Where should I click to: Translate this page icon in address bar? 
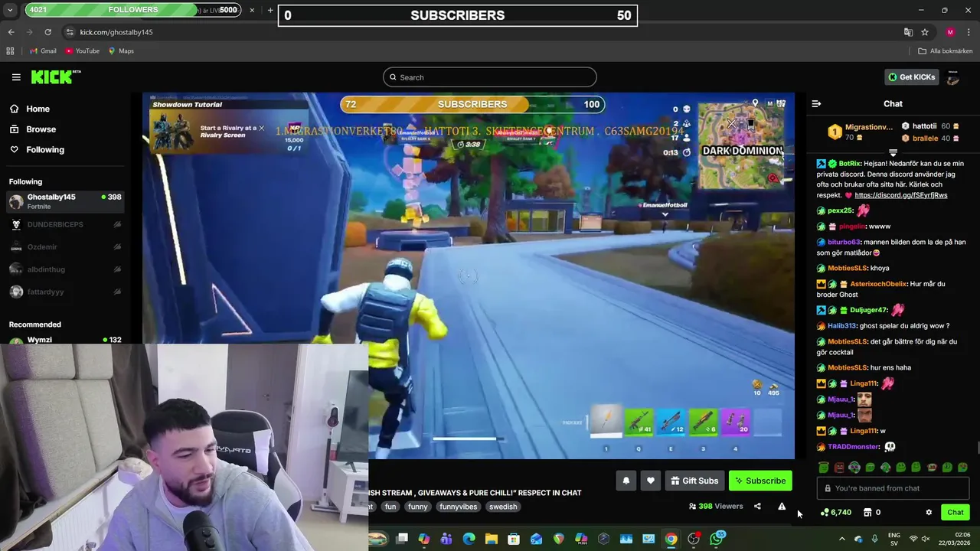[x=908, y=32]
